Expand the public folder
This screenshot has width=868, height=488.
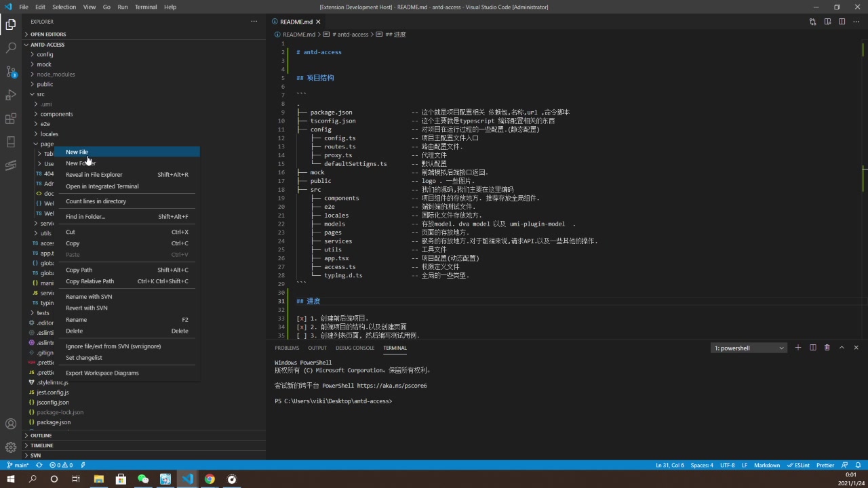[x=45, y=84]
